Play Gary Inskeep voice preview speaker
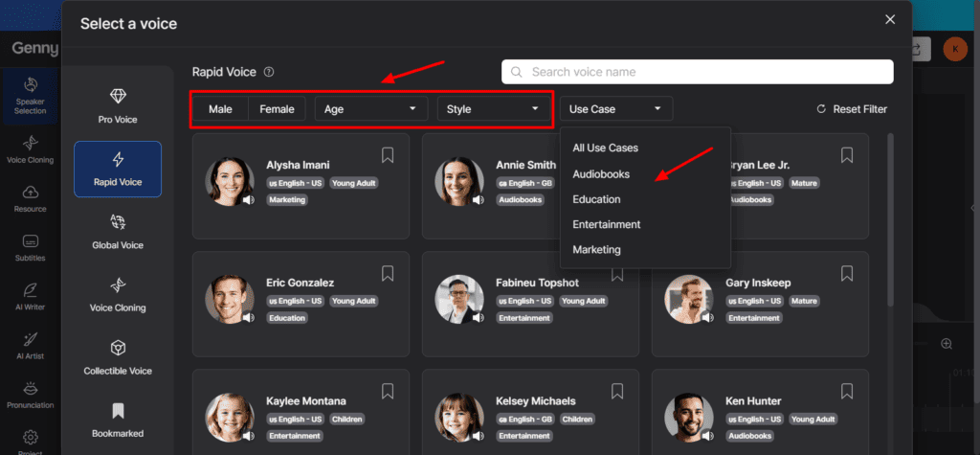980x455 pixels. (x=708, y=317)
